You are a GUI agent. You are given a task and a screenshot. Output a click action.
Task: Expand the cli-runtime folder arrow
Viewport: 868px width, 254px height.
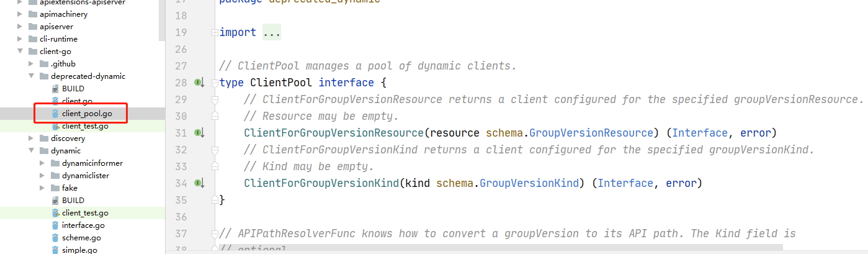click(x=20, y=39)
